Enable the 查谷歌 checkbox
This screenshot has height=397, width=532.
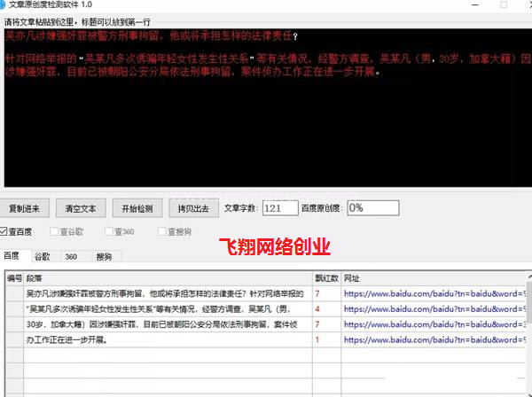point(56,232)
